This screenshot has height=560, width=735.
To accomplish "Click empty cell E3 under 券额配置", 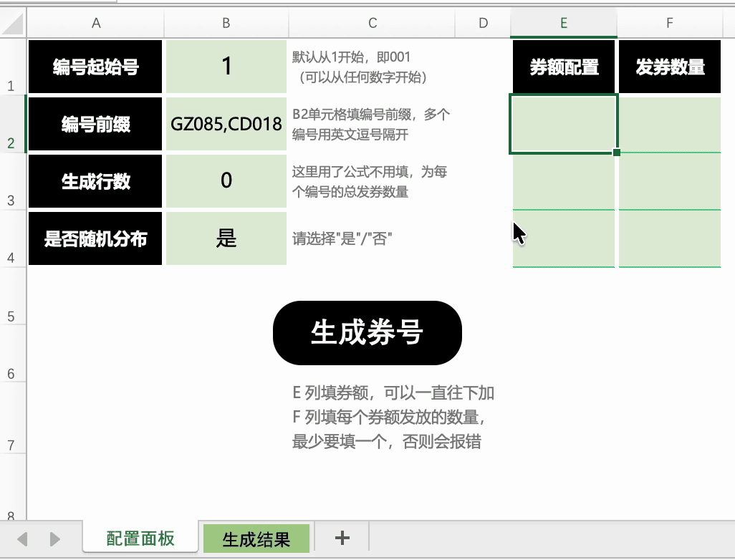I will [x=564, y=181].
